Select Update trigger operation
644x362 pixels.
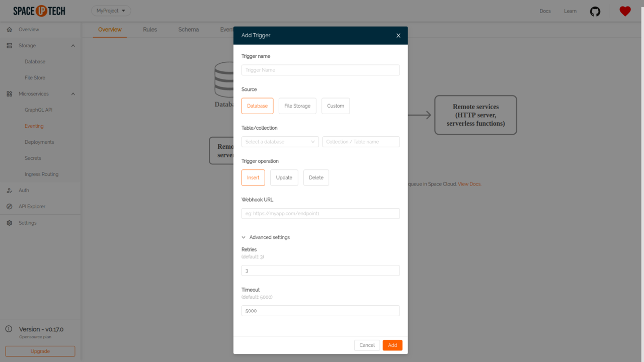coord(284,177)
